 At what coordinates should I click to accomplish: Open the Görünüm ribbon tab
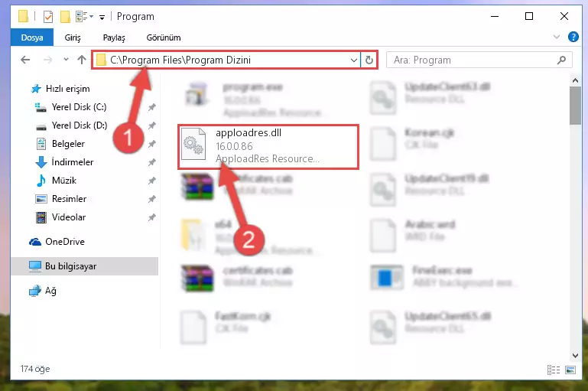164,37
